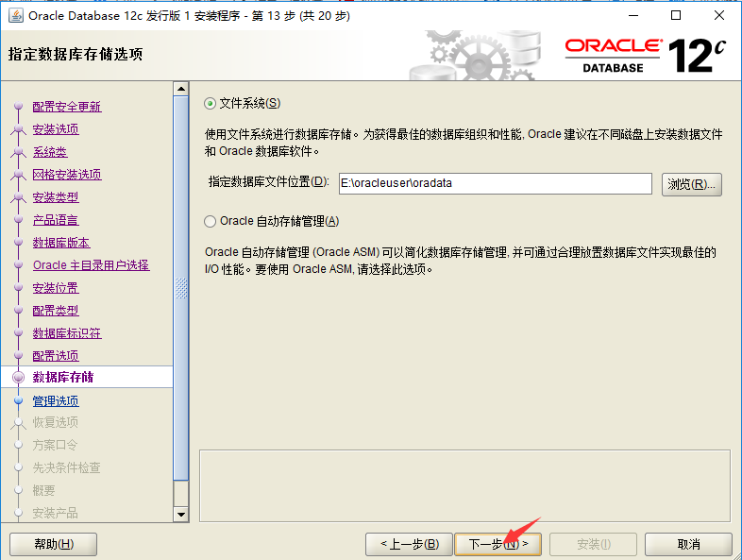Click the scroll-up arrow of step list
The width and height of the screenshot is (742, 560).
[180, 89]
